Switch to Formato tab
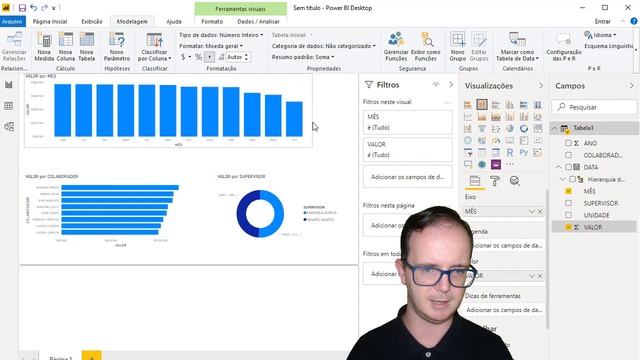Viewport: 640px width, 360px height. (212, 21)
